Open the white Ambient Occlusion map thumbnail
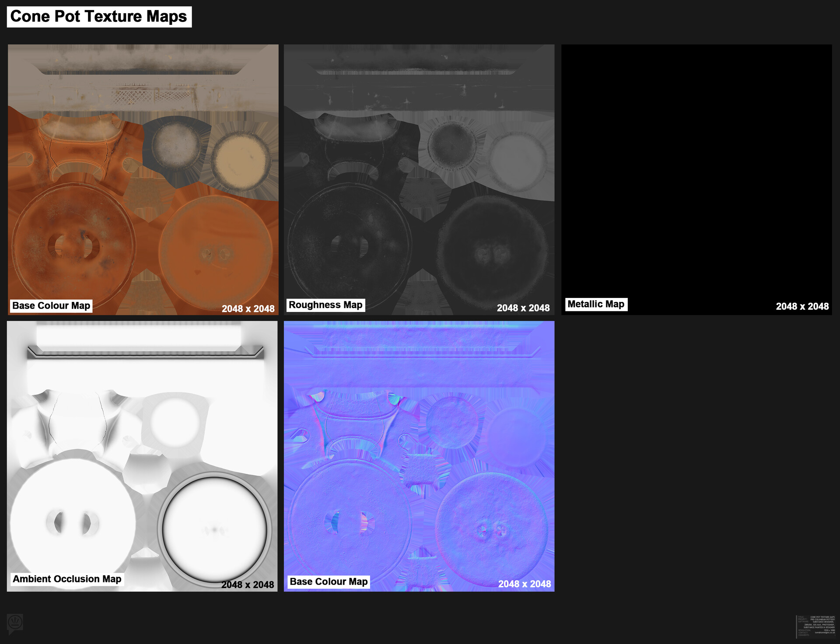The image size is (840, 644). tap(142, 456)
